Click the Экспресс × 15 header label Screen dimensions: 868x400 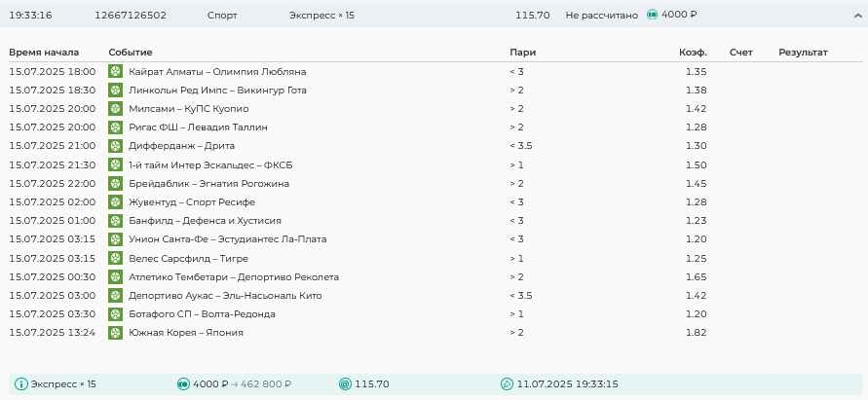pyautogui.click(x=322, y=16)
